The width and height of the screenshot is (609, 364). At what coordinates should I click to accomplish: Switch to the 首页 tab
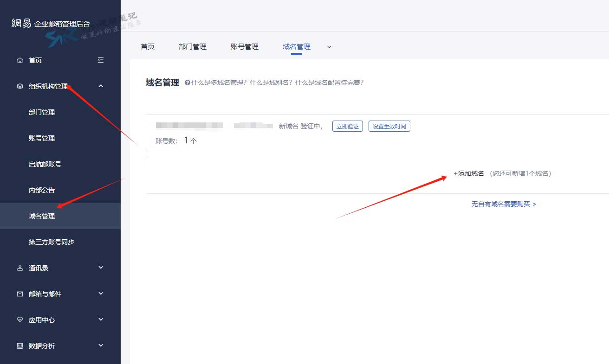pos(148,47)
